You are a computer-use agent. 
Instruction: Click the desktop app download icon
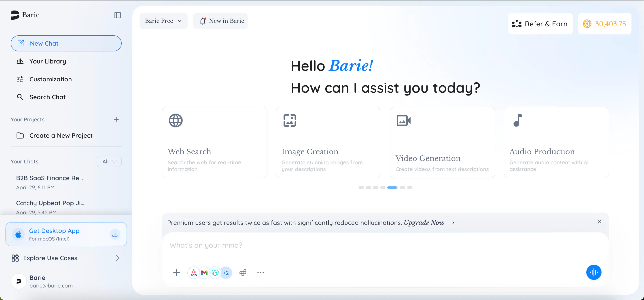[115, 234]
